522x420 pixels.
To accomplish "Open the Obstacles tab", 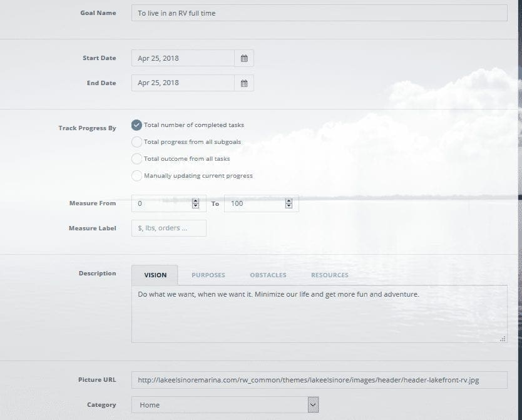I will coord(268,275).
